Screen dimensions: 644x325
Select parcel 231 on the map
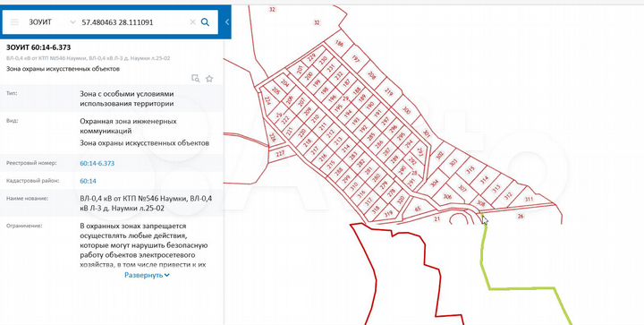[x=331, y=69]
